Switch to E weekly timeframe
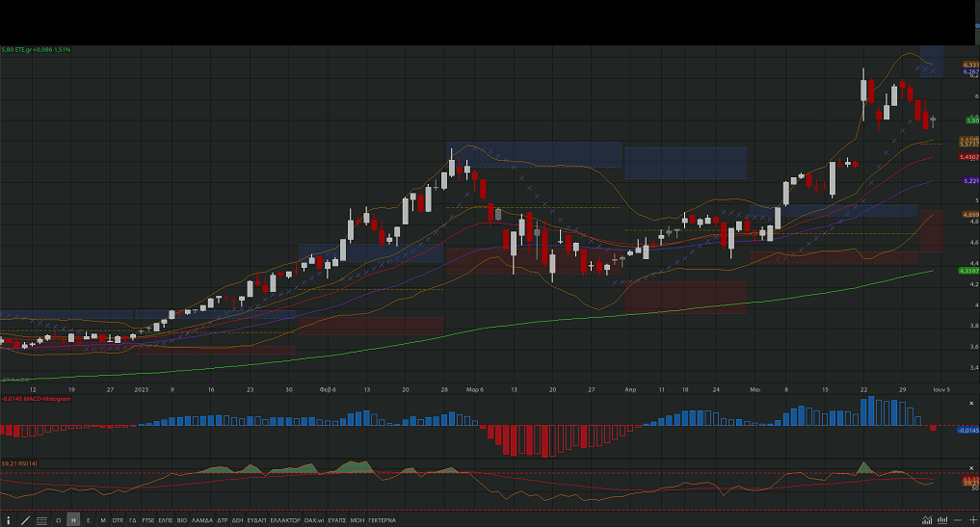This screenshot has width=980, height=527. coord(88,520)
